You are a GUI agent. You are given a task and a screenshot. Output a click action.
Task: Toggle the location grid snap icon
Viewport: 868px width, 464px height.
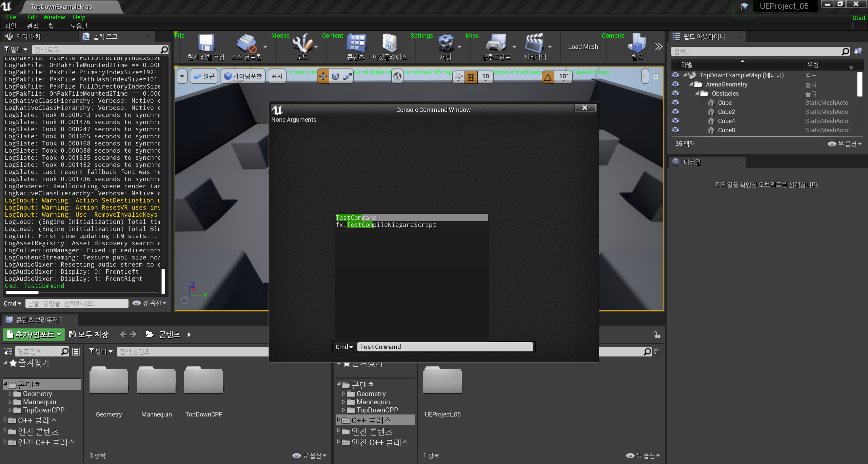click(x=471, y=77)
